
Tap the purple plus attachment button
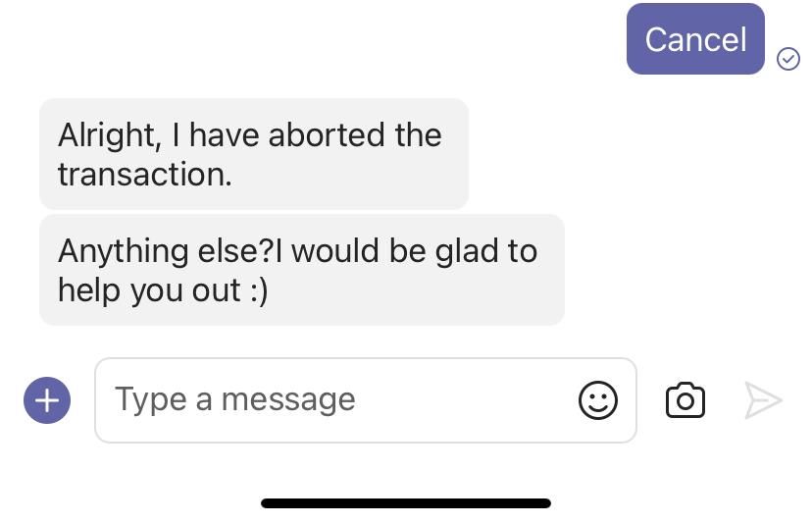(x=47, y=400)
